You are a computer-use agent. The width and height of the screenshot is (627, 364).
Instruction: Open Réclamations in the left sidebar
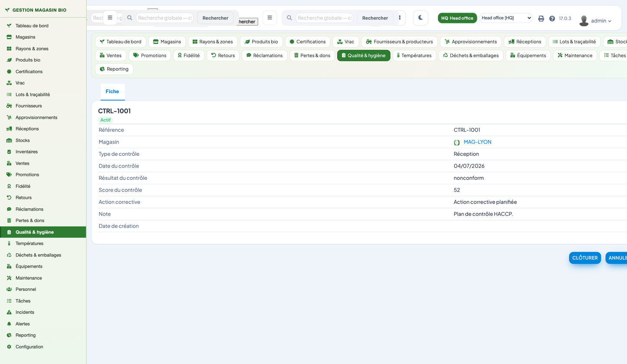[43, 209]
